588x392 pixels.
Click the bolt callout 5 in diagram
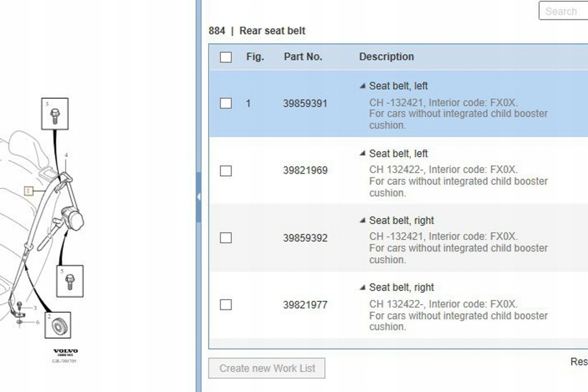click(69, 281)
